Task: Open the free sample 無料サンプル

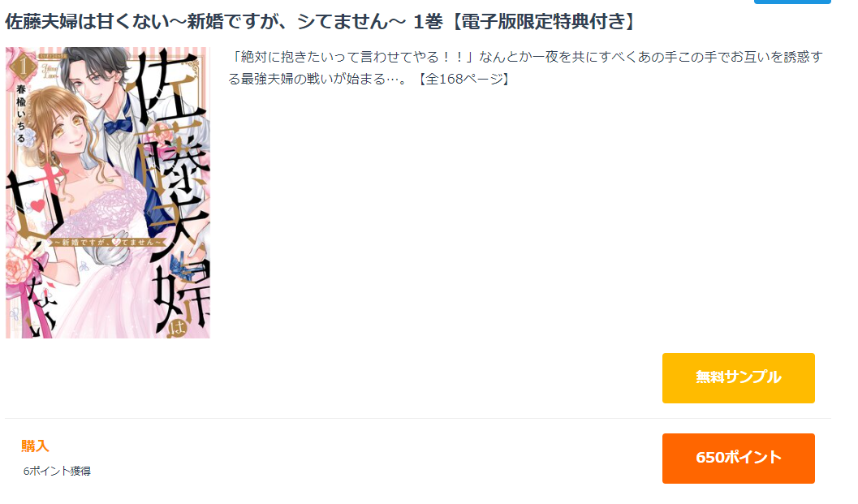Action: pyautogui.click(x=738, y=378)
